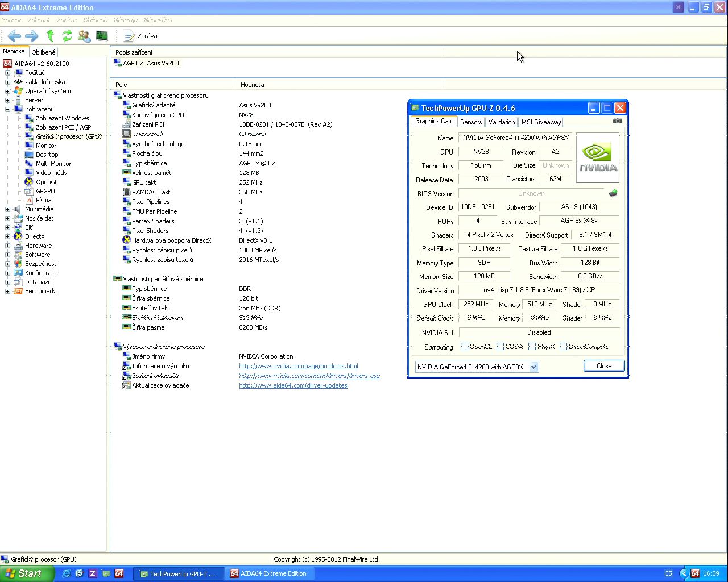
Task: Click AIDA64 Extreme Edition taskbar button
Action: pos(270,573)
